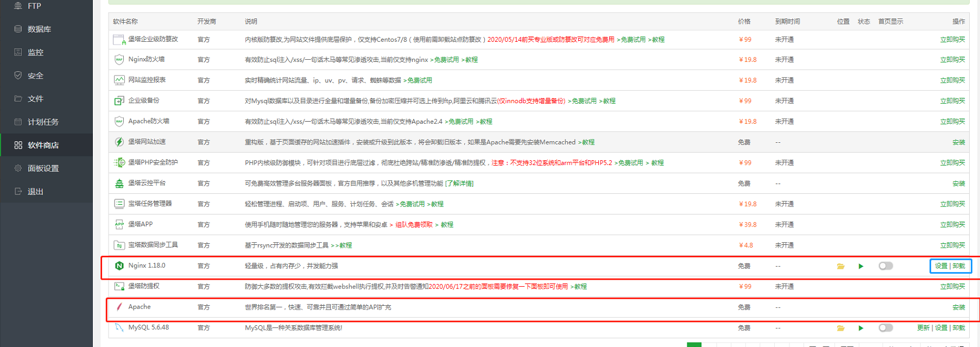Screen dimensions: 980x347
Task: Click 立即购买 for Apache防火墙
Action: click(x=952, y=122)
